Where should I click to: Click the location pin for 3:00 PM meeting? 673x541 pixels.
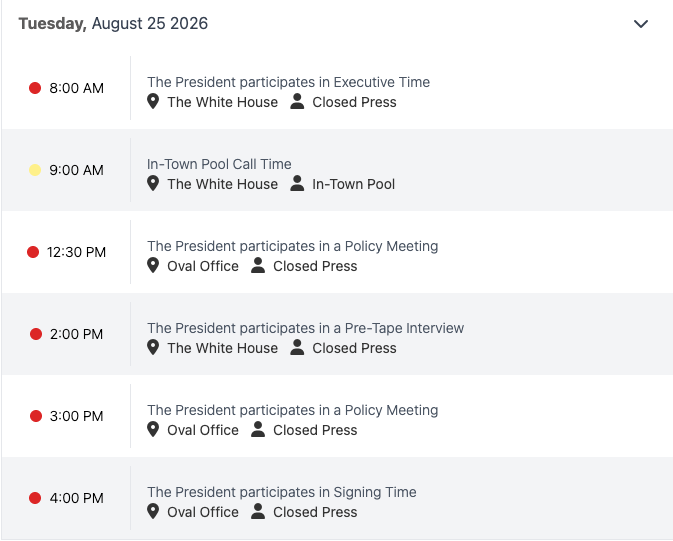pos(153,430)
